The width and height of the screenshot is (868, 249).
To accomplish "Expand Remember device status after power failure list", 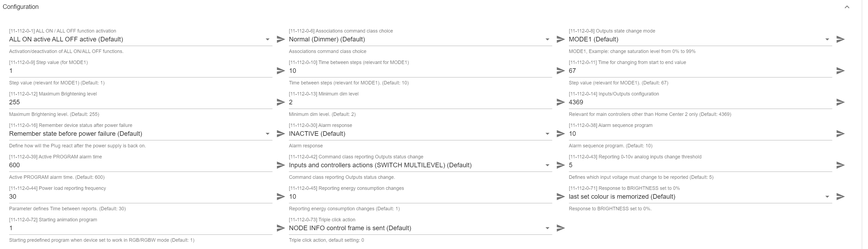I will click(x=141, y=134).
